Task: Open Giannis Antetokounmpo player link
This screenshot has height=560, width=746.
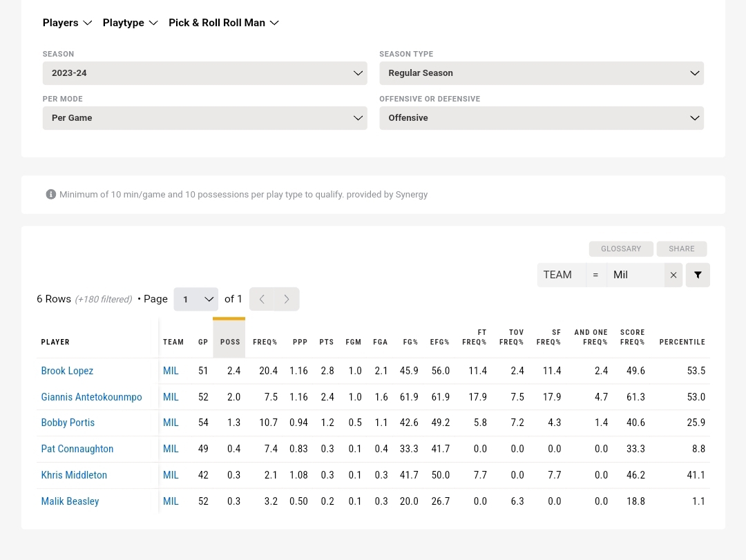Action: 91,397
